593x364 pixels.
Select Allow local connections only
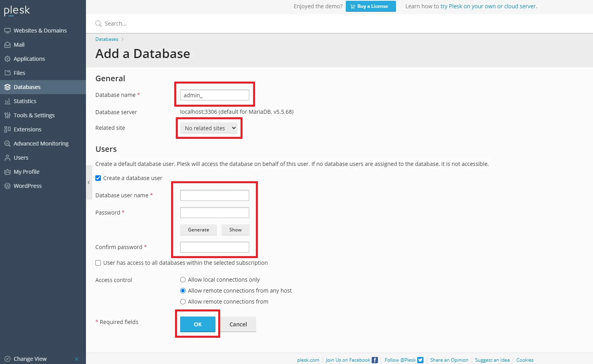183,280
